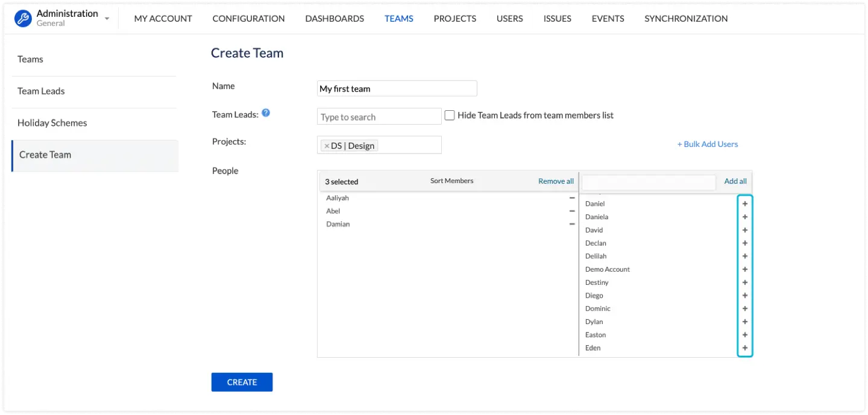Viewport: 868px width, 415px height.
Task: Open EVENTS menu
Action: 608,19
